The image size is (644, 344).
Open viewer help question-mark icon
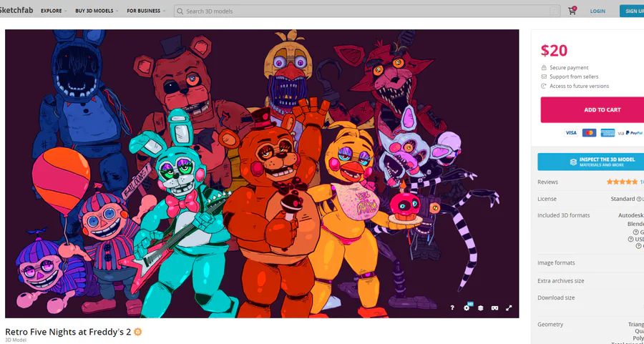click(452, 308)
